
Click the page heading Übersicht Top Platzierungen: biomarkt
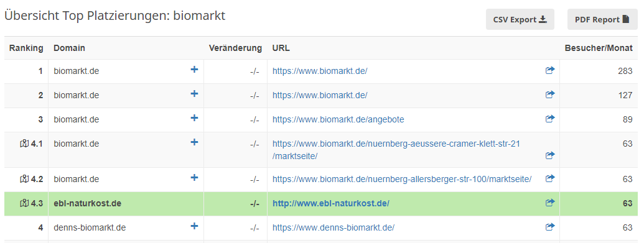114,16
